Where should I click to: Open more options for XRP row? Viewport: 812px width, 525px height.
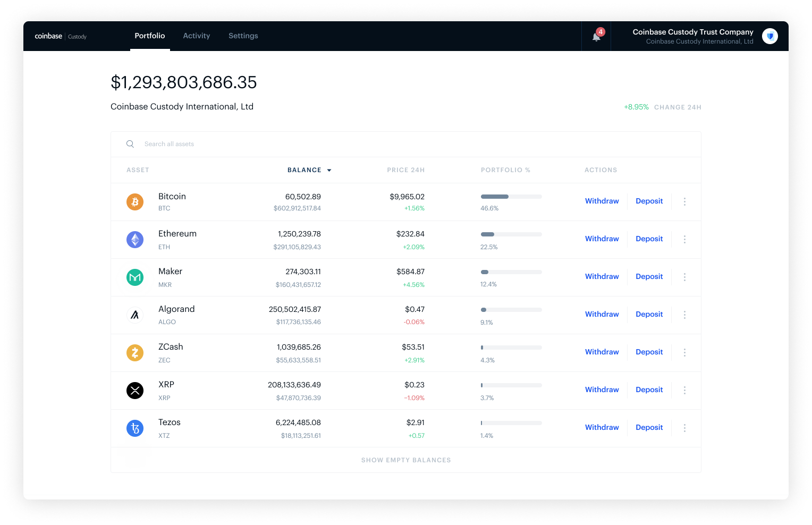[684, 391]
